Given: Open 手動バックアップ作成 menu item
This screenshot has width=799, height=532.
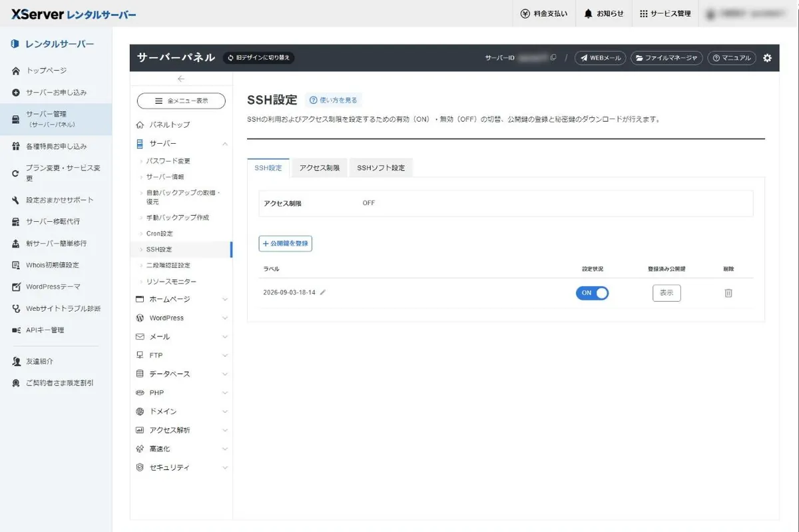Looking at the screenshot, I should click(178, 218).
